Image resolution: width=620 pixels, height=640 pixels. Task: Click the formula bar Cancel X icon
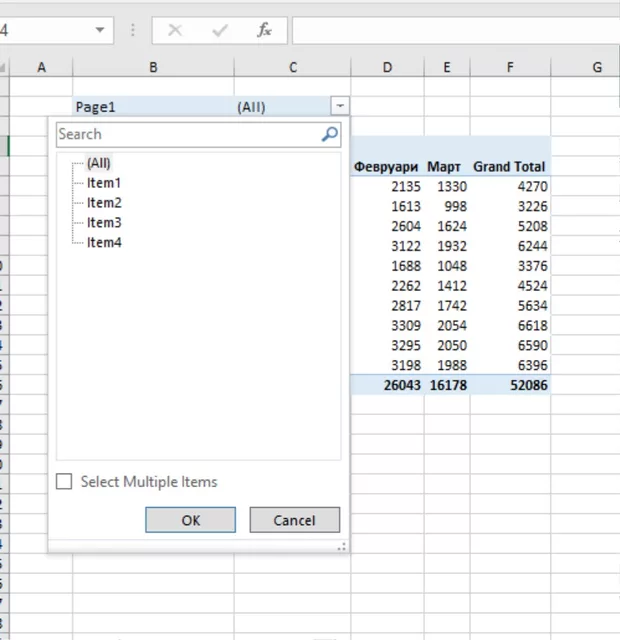coord(175,30)
